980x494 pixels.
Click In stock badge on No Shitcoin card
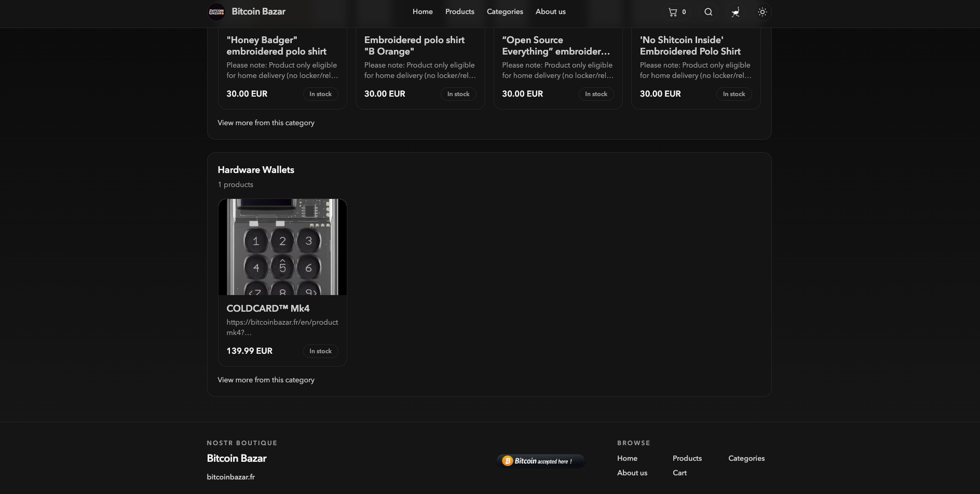[734, 94]
